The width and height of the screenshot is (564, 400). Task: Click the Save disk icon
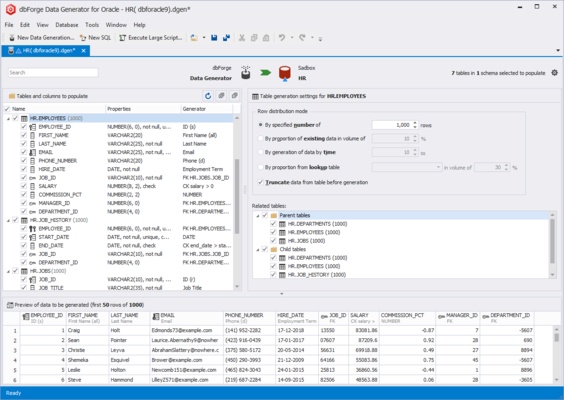(214, 37)
